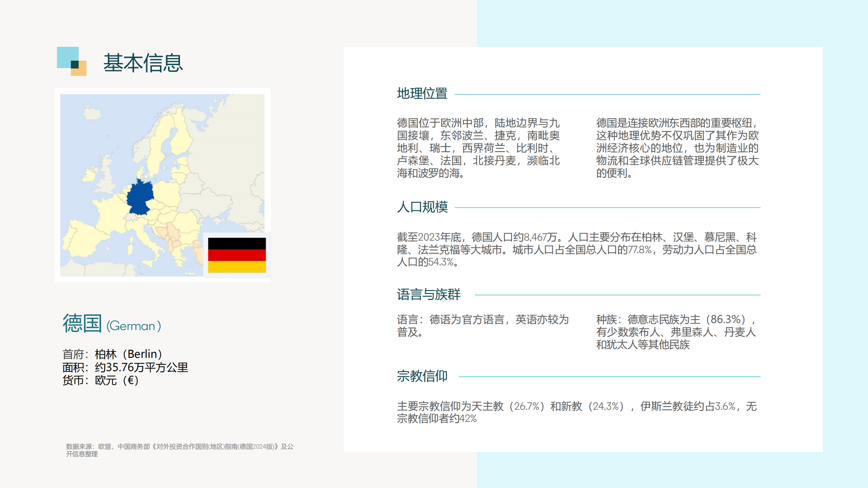Click the 语言与族群 section heading

coord(429,294)
